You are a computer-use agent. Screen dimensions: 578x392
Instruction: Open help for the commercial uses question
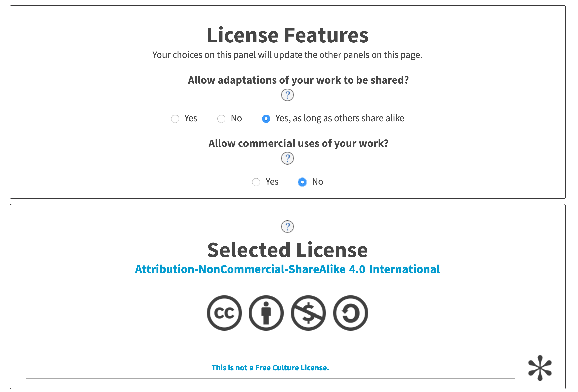[287, 158]
